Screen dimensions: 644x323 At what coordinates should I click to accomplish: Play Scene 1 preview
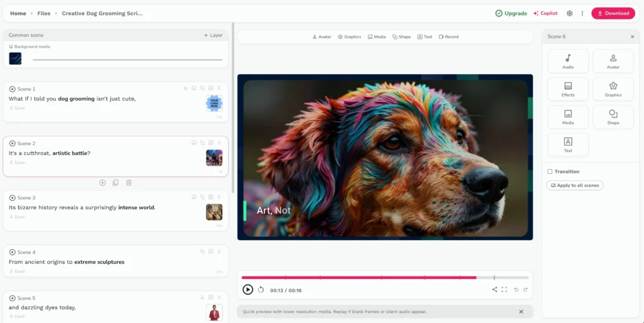[x=13, y=89]
